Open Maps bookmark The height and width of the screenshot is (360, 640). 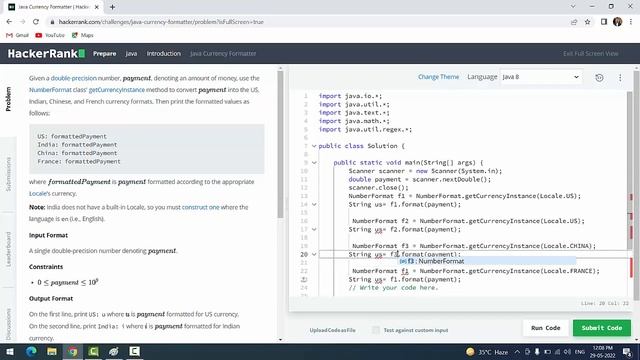tap(83, 35)
